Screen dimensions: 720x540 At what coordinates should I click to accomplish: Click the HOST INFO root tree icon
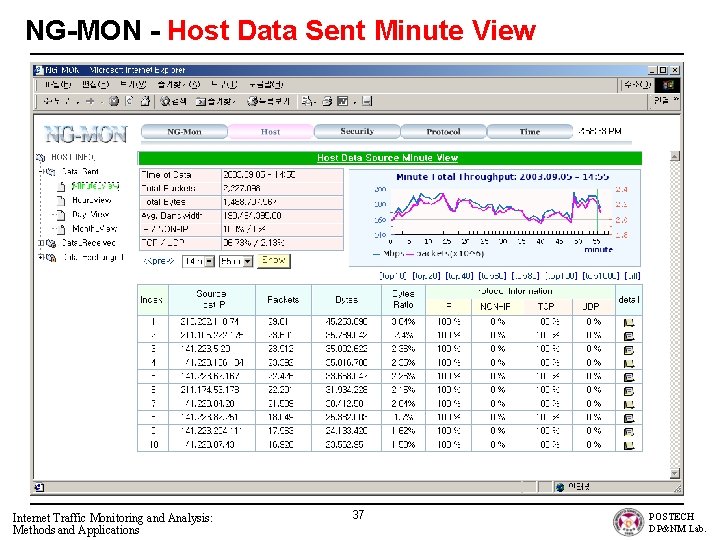(41, 158)
